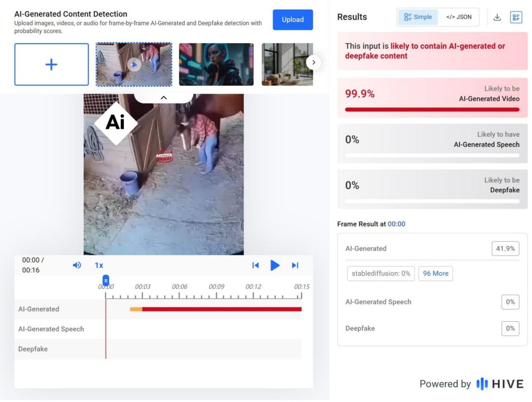Play the video with play button
Screen dimensions: 532x402
[275, 265]
